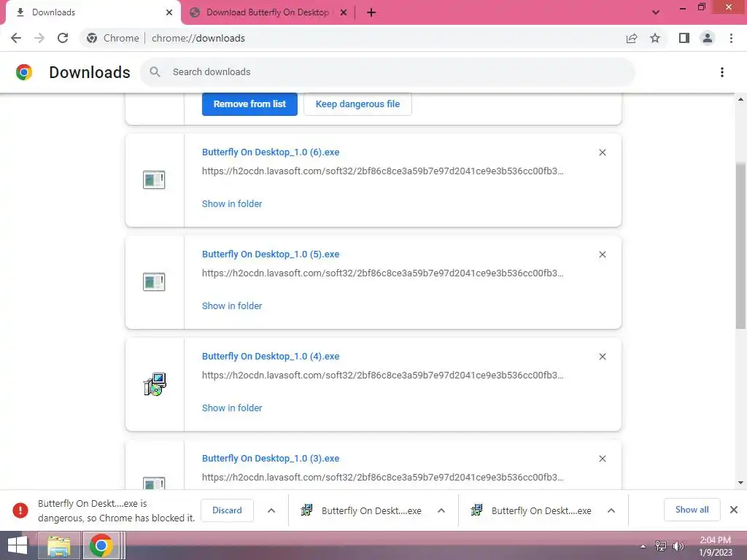Expand options for rightmost Butterfly On Deskt....exe shelf item

coord(611,510)
